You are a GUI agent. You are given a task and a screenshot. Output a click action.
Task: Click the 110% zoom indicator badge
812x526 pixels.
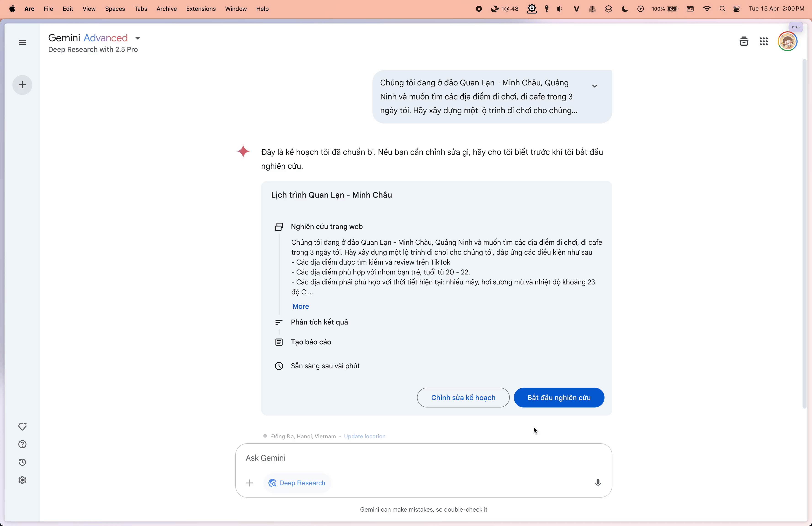tap(796, 27)
